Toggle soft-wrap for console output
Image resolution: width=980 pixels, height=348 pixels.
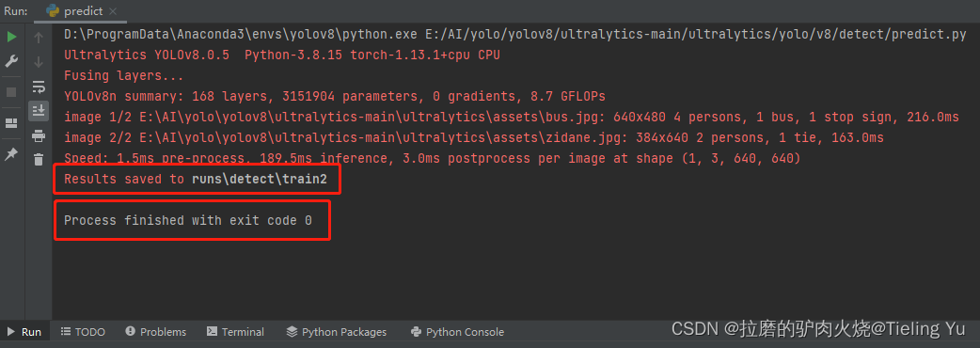[x=39, y=87]
